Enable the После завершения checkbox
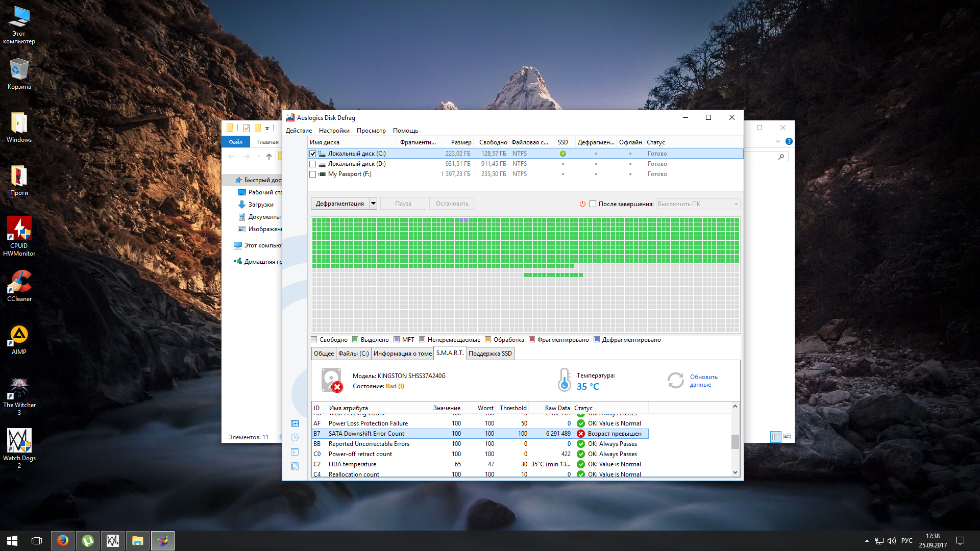This screenshot has width=980, height=551. coord(593,204)
